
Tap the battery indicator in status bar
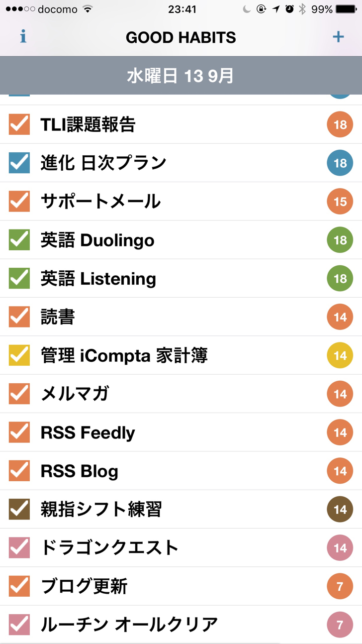click(x=347, y=9)
